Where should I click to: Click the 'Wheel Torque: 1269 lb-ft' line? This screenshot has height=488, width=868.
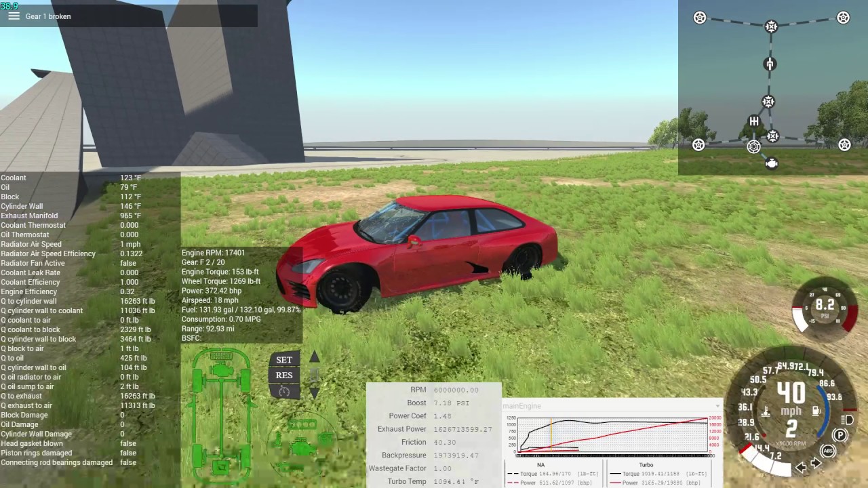[221, 281]
